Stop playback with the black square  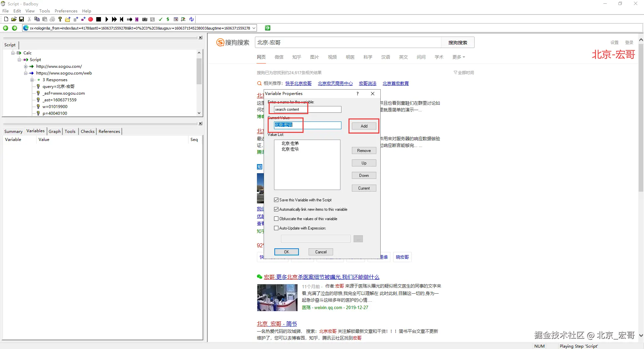pyautogui.click(x=99, y=19)
